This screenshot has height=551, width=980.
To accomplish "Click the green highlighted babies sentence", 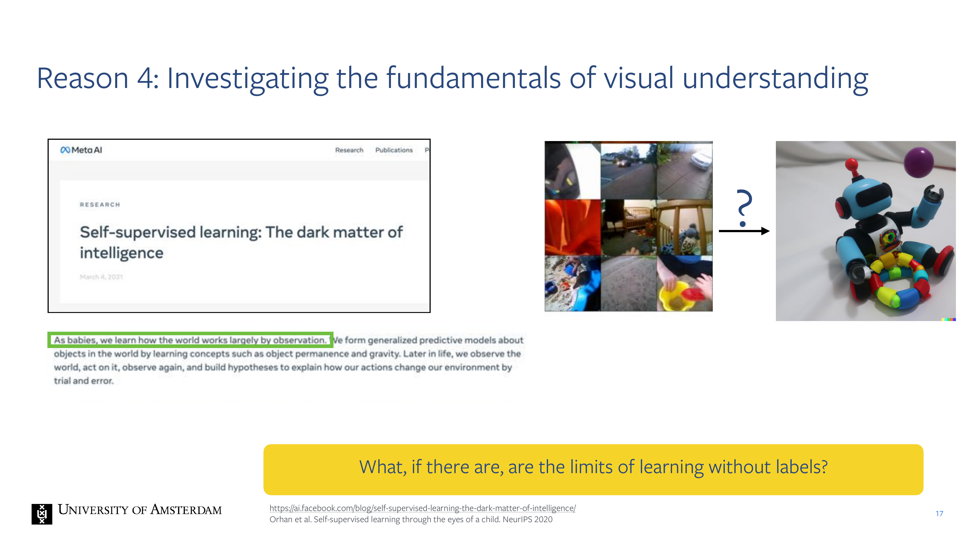I will click(190, 340).
